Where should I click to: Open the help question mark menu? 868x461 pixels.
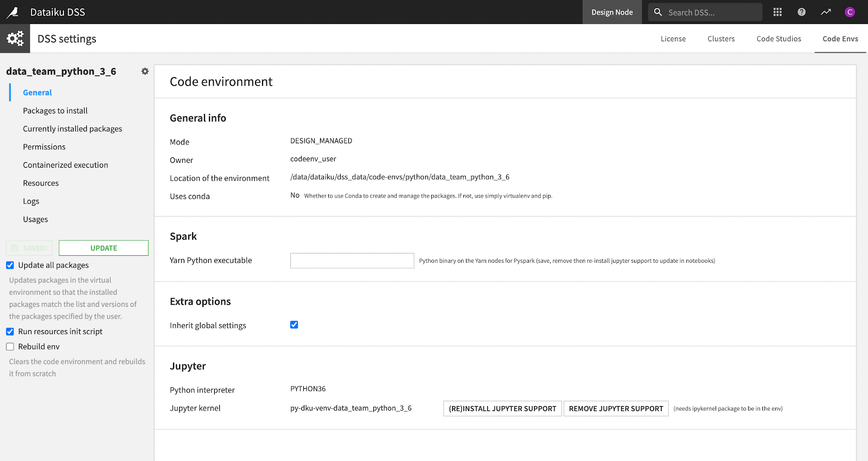[x=801, y=12]
